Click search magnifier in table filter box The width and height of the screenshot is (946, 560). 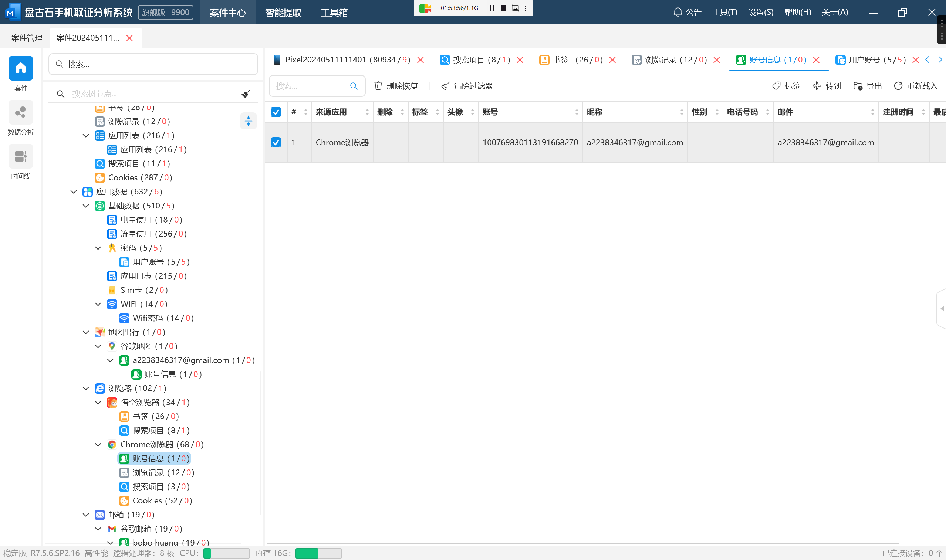tap(353, 86)
